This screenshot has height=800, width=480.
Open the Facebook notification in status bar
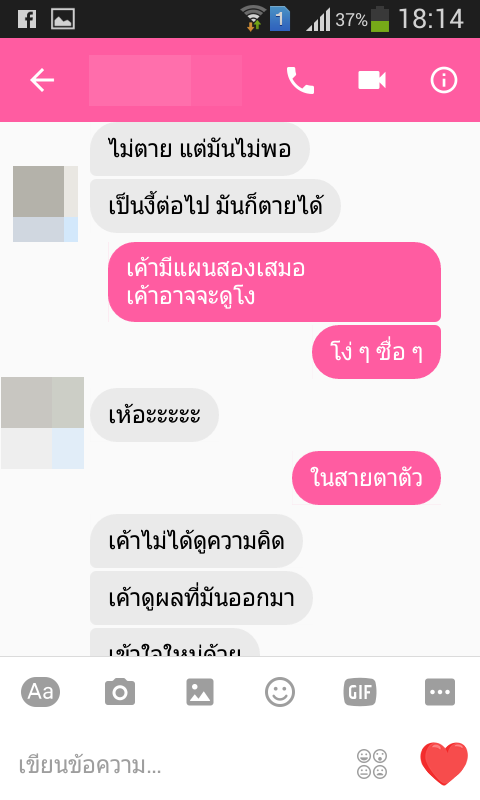coord(27,19)
